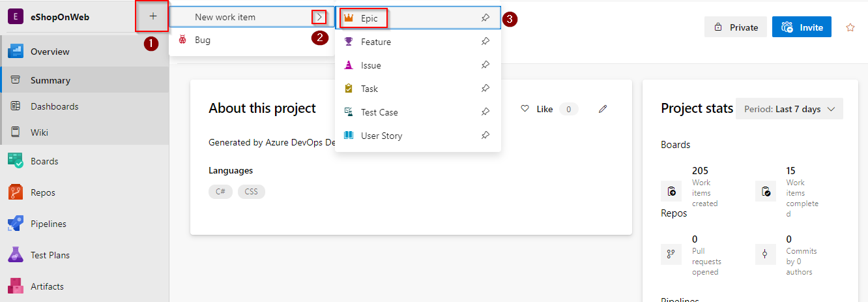Like the project

(x=536, y=109)
